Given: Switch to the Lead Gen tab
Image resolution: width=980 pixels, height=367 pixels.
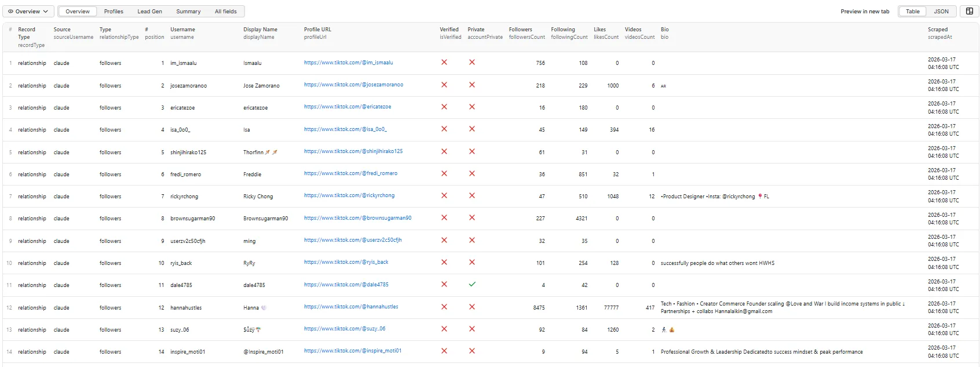Looking at the screenshot, I should [x=149, y=11].
